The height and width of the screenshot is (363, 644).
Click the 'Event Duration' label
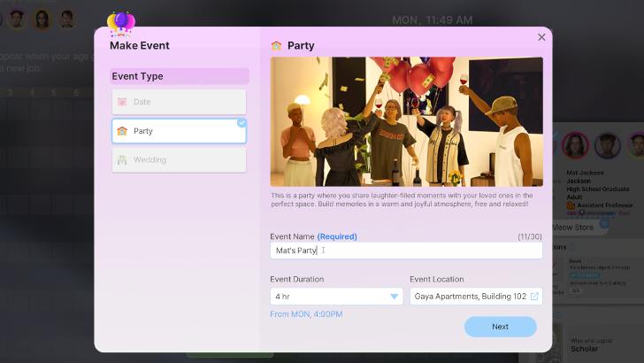pyautogui.click(x=297, y=279)
